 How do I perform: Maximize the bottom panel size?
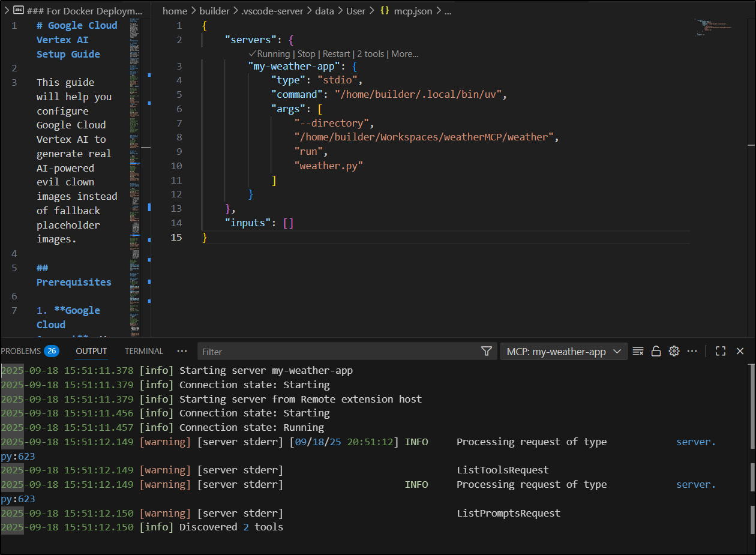721,352
